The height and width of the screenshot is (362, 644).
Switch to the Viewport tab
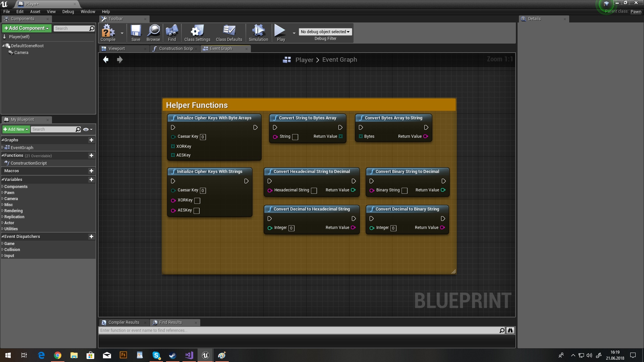117,49
